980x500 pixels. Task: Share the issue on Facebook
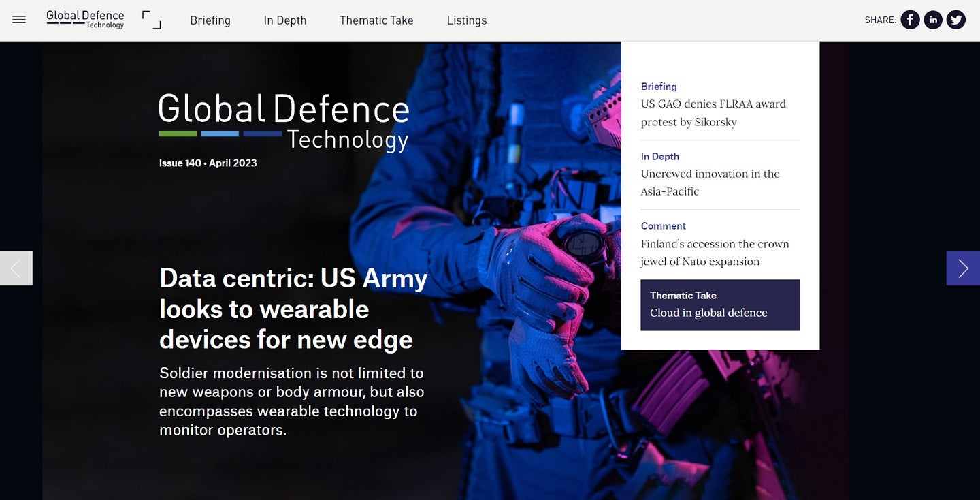click(910, 20)
